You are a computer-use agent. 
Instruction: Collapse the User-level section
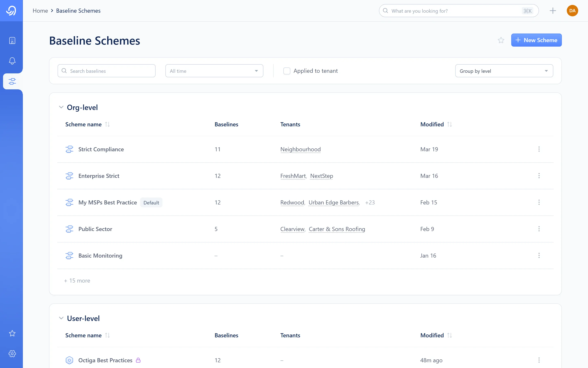tap(61, 318)
